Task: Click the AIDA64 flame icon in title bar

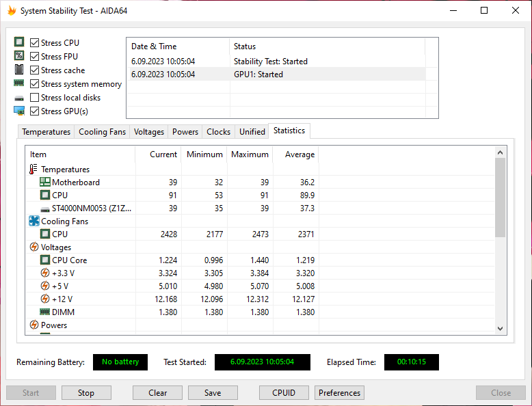Action: 12,10
